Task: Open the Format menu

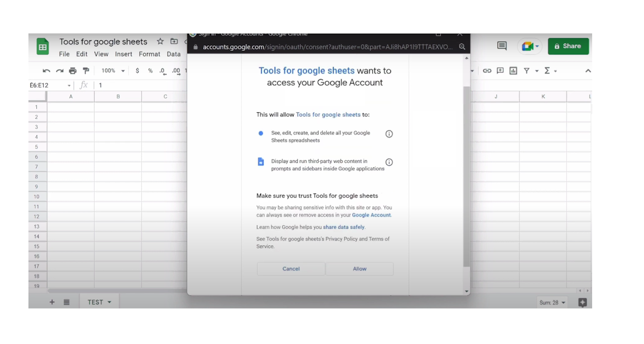Action: tap(149, 54)
